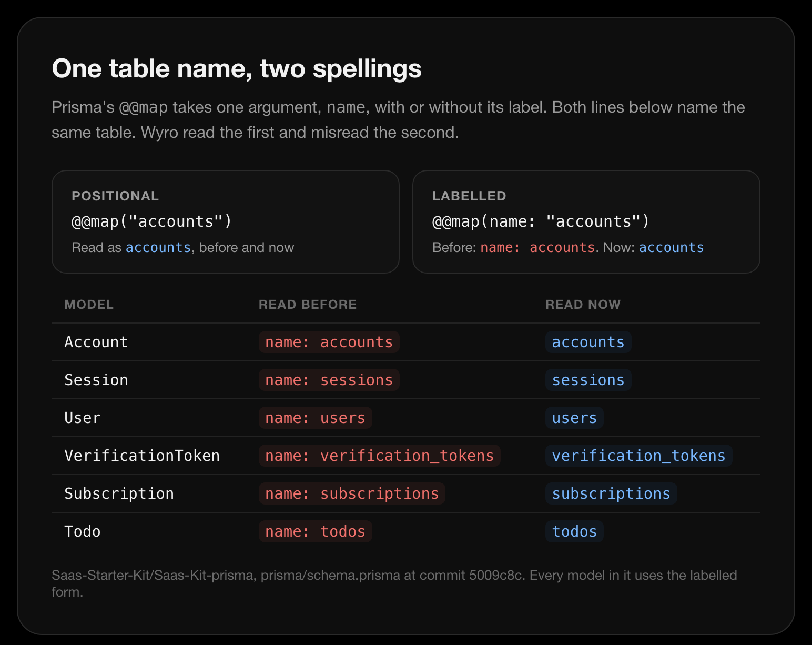Click the "Before: name: accounts. Now: accounts" caption
Viewport: 812px width, 645px height.
(568, 247)
